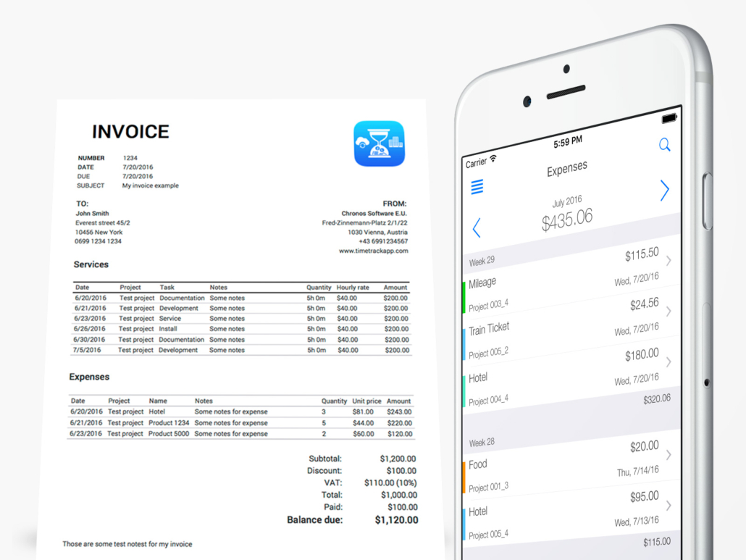Screen dimensions: 746x560
Task: Go to previous month arrow
Action: coord(477,229)
